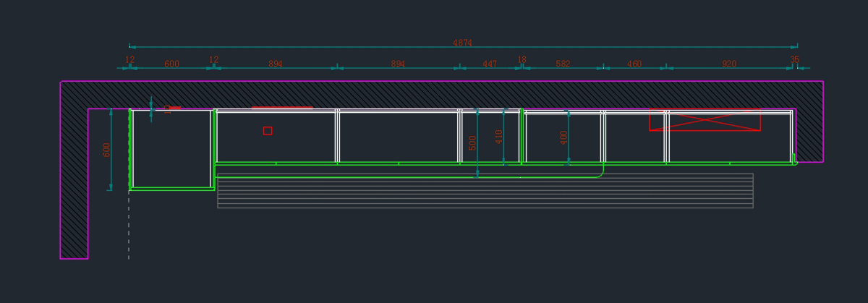Screen dimensions: 868x303
Task: Click the red crossed rectangle
Action: 705,121
